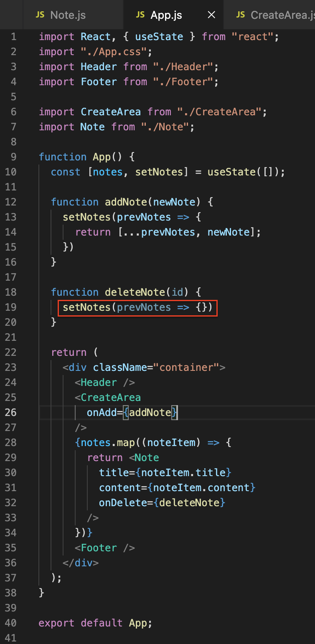Click export default App statement
The height and width of the screenshot is (644, 315).
tap(96, 623)
